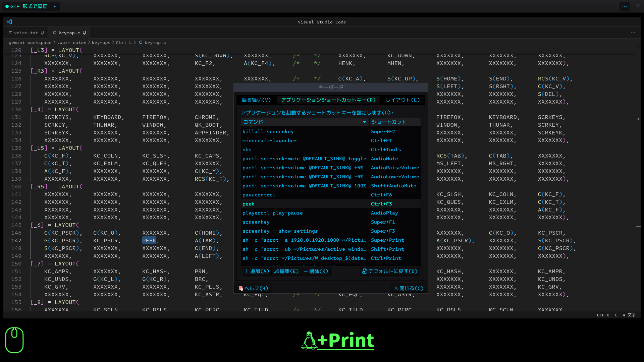Select the minecraft-launcher command row

[270, 140]
